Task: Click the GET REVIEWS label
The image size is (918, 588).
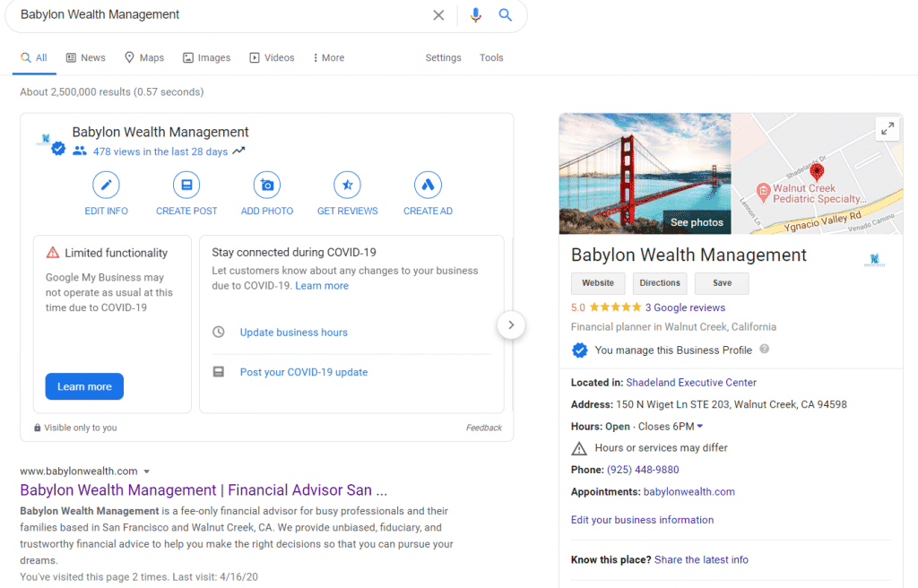Action: click(x=347, y=211)
